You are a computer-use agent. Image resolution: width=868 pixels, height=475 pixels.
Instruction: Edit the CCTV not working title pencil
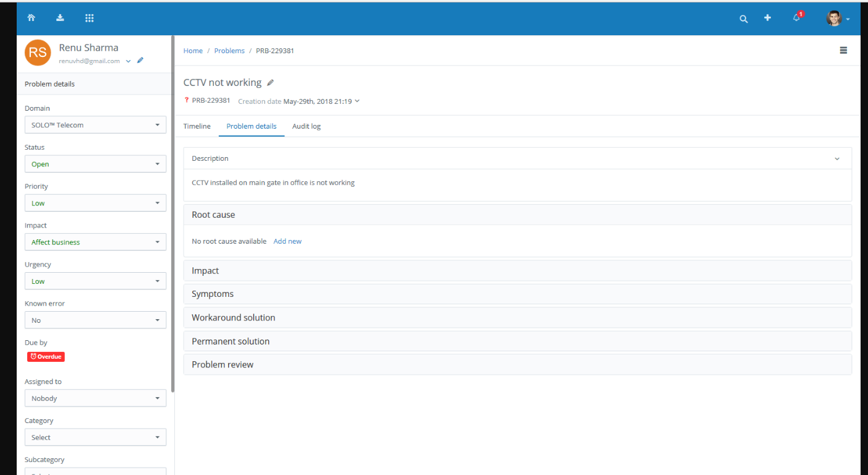tap(270, 83)
